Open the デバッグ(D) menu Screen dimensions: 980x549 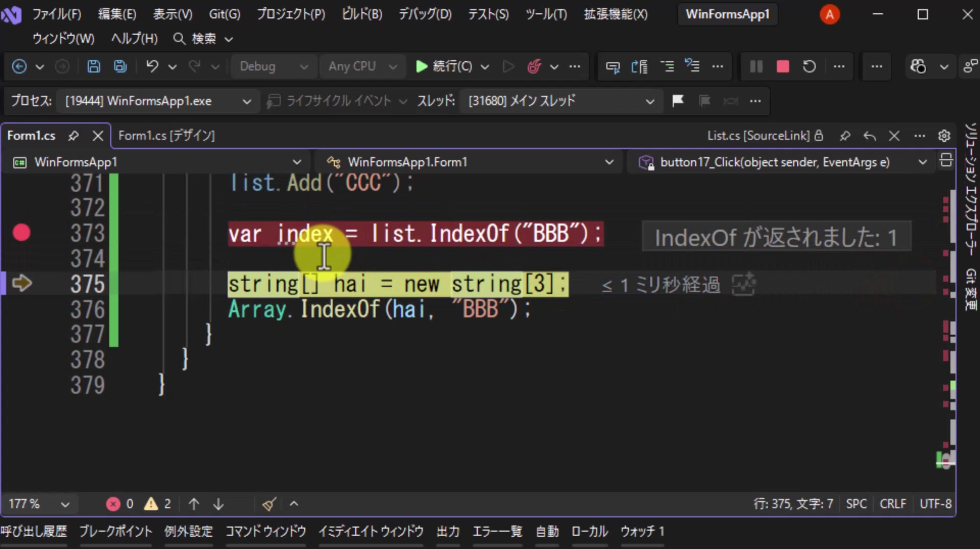[425, 14]
